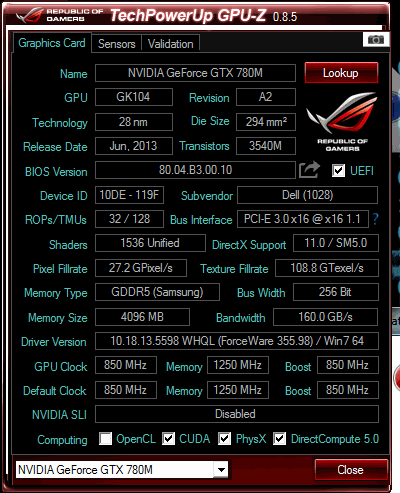The width and height of the screenshot is (400, 493).
Task: Toggle the UEFI checkbox
Action: click(x=338, y=171)
